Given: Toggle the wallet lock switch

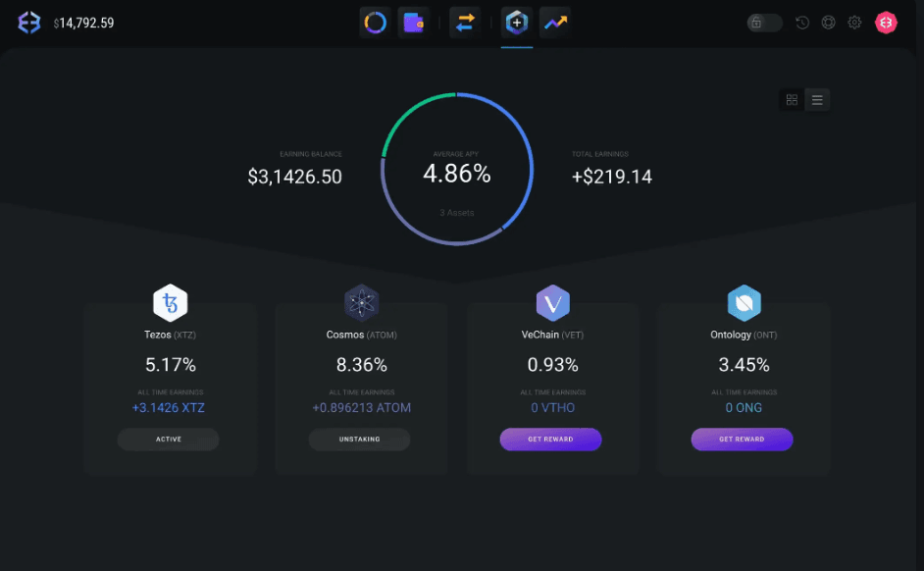Looking at the screenshot, I should tap(764, 23).
